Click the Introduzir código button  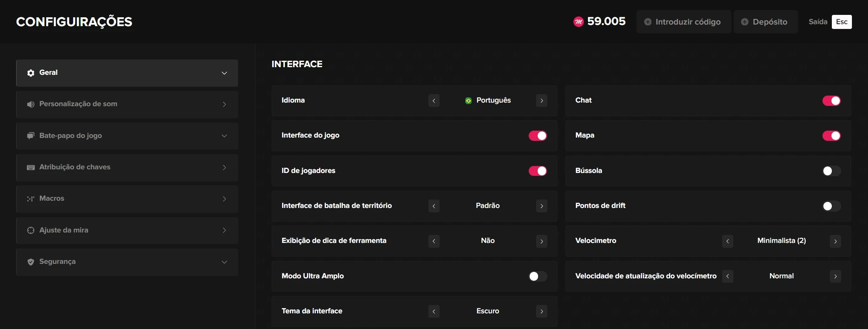pos(683,22)
